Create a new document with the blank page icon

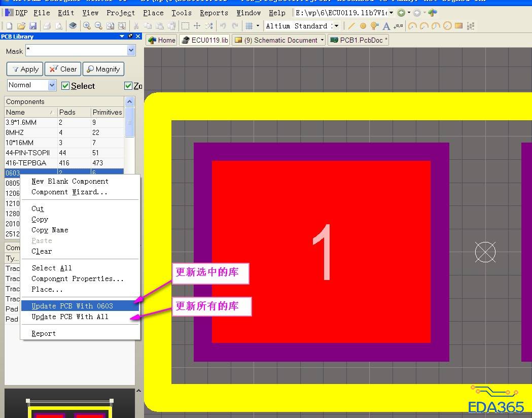tap(10, 26)
